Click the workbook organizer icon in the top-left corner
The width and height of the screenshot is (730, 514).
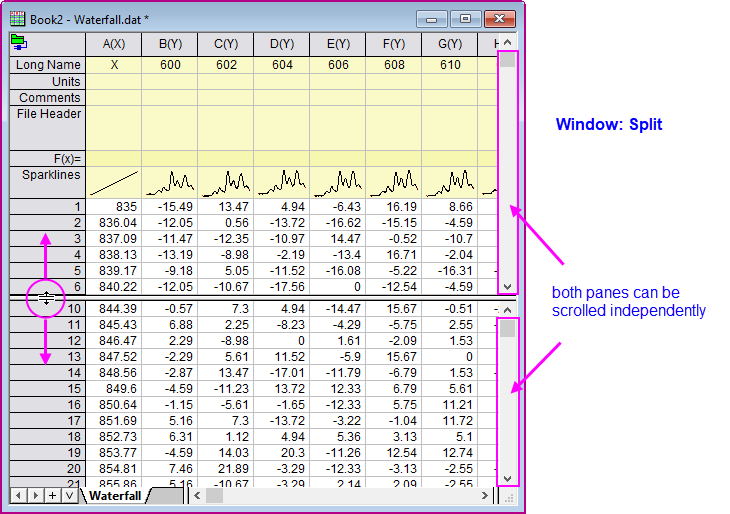coord(18,42)
